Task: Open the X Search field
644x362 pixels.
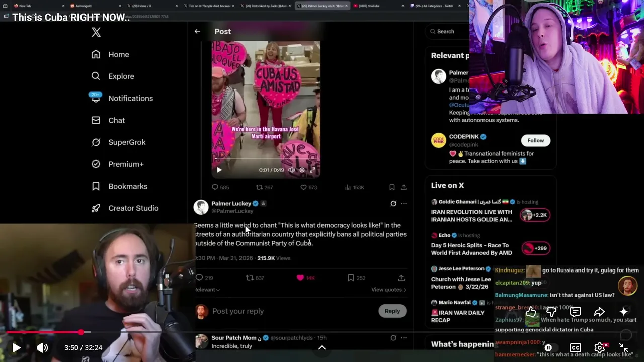Action: click(448, 31)
